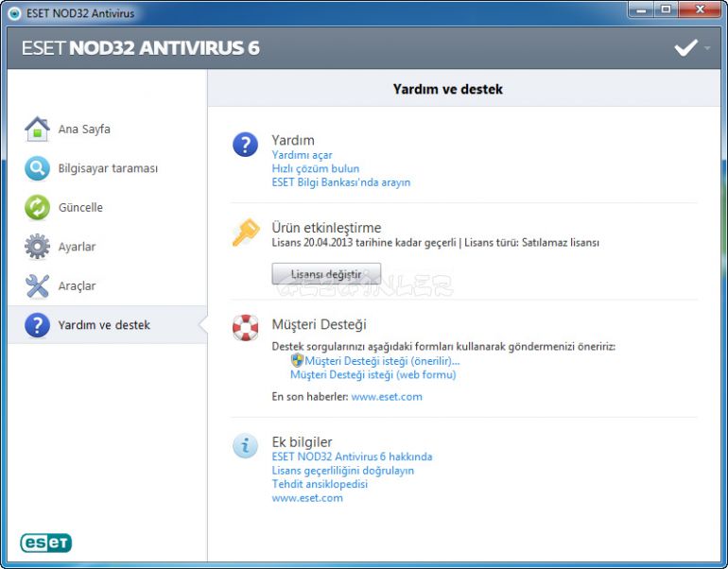Click the Ürün etkinleştirme heading
Viewport: 728px width, 569px height.
tap(326, 228)
